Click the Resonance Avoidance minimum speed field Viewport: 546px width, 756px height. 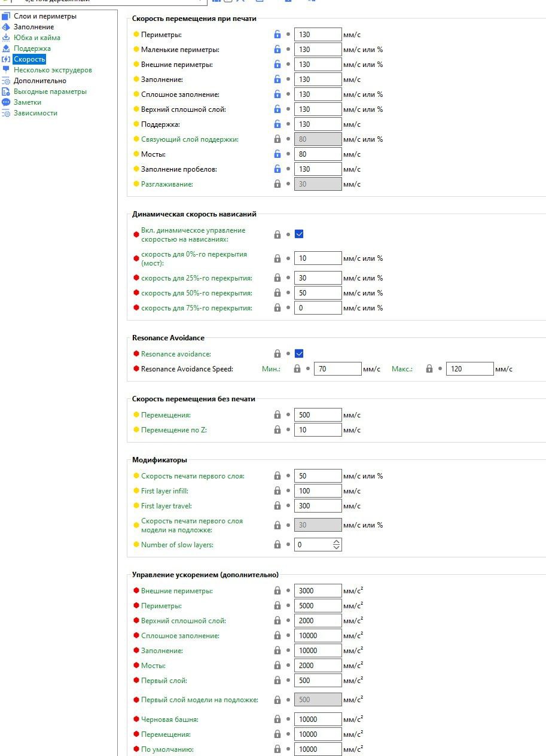pos(338,368)
